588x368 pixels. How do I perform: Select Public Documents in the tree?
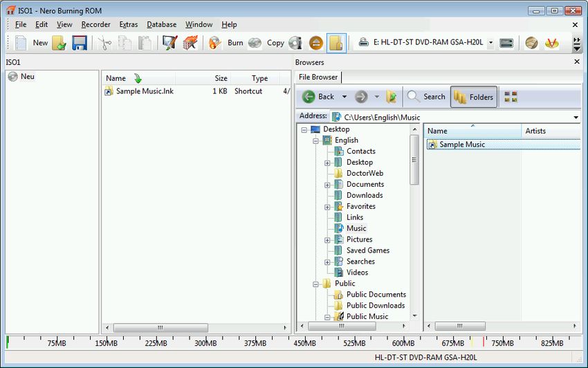point(376,295)
